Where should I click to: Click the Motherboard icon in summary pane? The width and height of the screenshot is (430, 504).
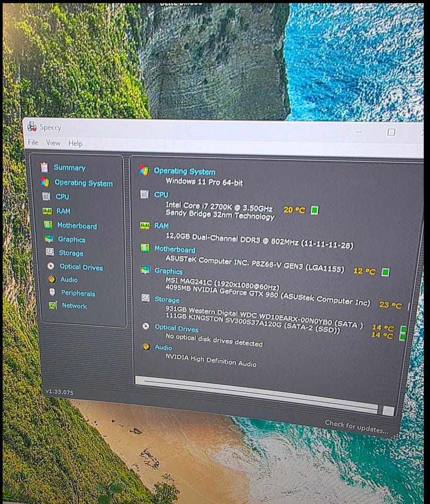pos(145,248)
